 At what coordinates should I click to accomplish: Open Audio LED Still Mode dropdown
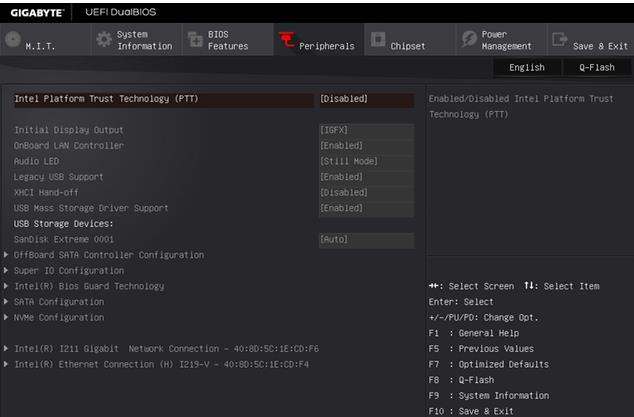(365, 161)
